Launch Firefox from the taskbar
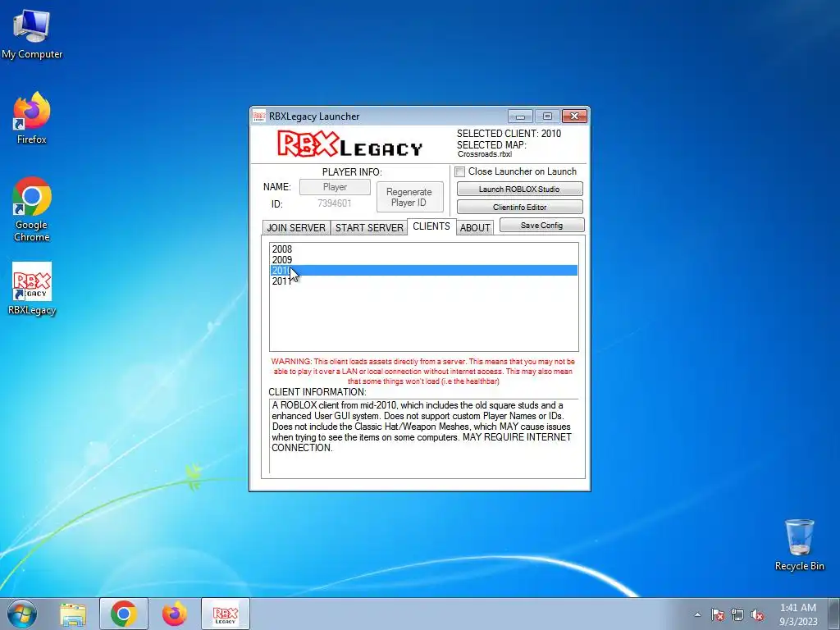Image resolution: width=840 pixels, height=630 pixels. 175,614
